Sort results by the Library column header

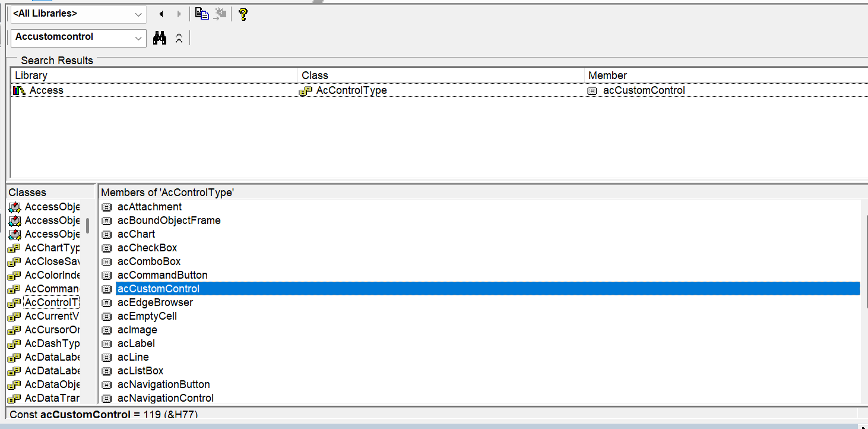[154, 75]
